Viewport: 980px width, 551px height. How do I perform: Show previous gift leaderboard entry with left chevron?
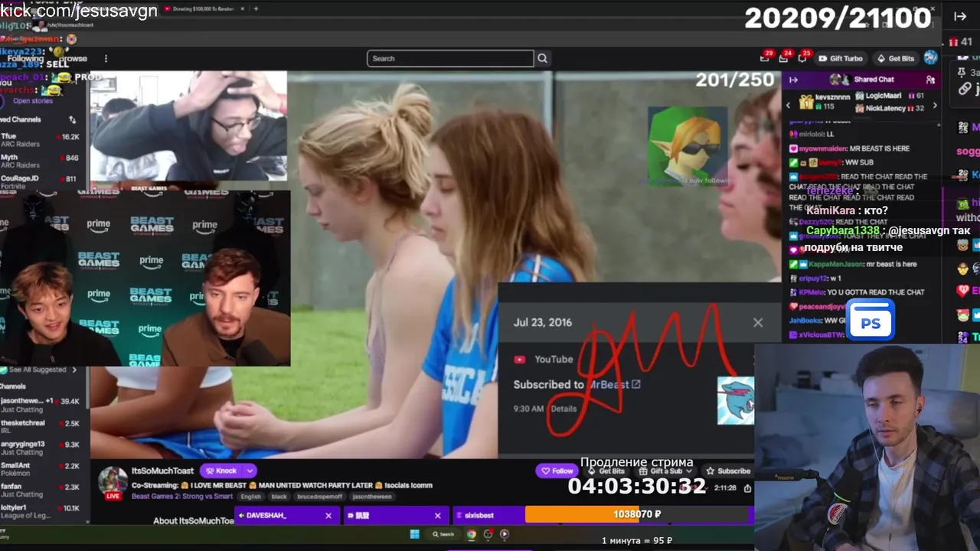pyautogui.click(x=789, y=105)
